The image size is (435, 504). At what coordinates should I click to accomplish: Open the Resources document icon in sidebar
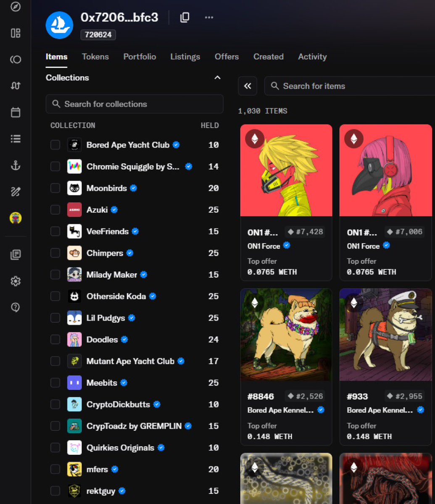[x=16, y=255]
